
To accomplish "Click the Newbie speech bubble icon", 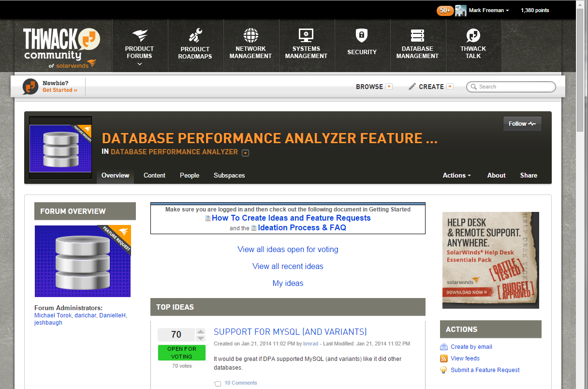I will pos(30,87).
